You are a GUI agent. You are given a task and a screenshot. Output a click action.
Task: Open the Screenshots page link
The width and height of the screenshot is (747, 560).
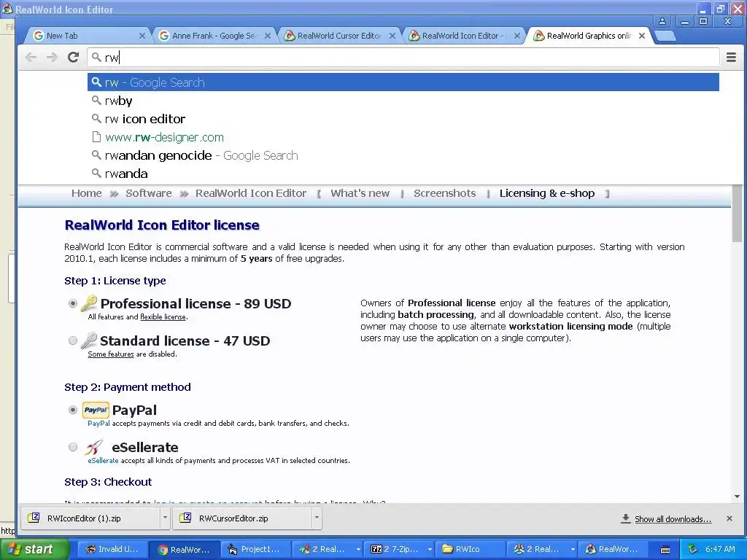[x=444, y=193]
